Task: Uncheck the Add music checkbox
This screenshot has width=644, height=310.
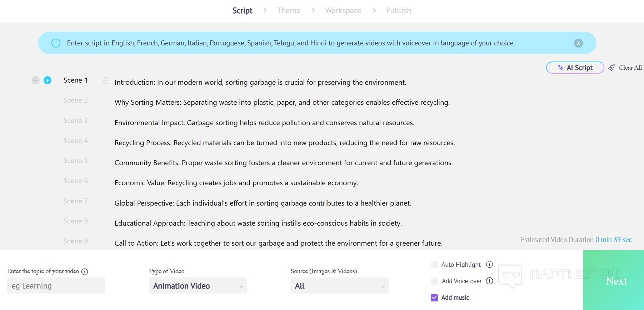Action: point(434,297)
